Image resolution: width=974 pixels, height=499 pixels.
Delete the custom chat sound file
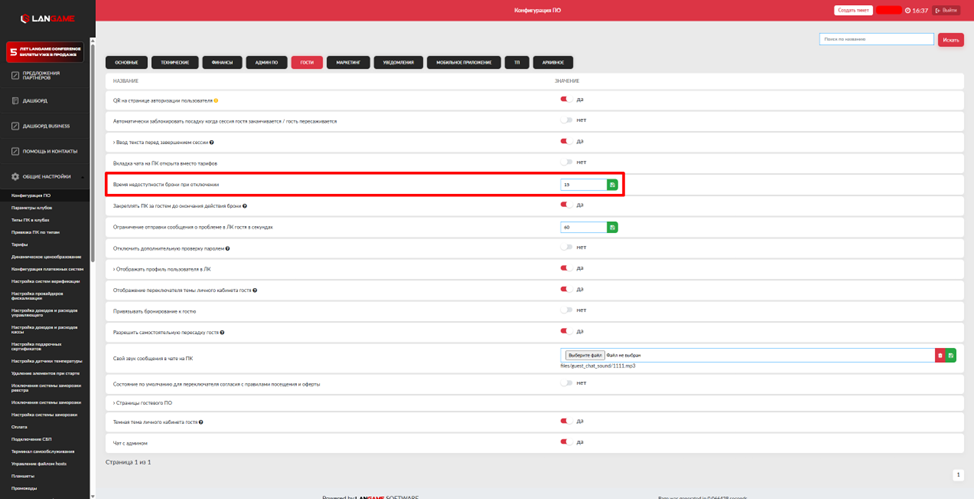coord(940,355)
